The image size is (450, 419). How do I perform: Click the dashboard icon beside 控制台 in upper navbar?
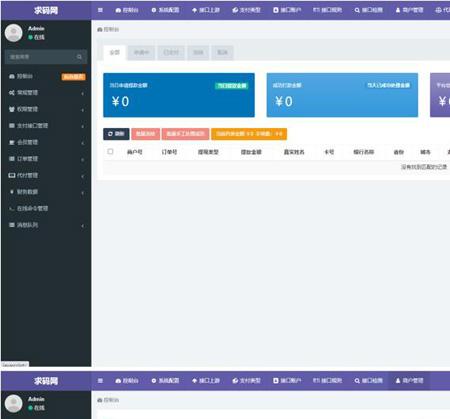(x=118, y=10)
